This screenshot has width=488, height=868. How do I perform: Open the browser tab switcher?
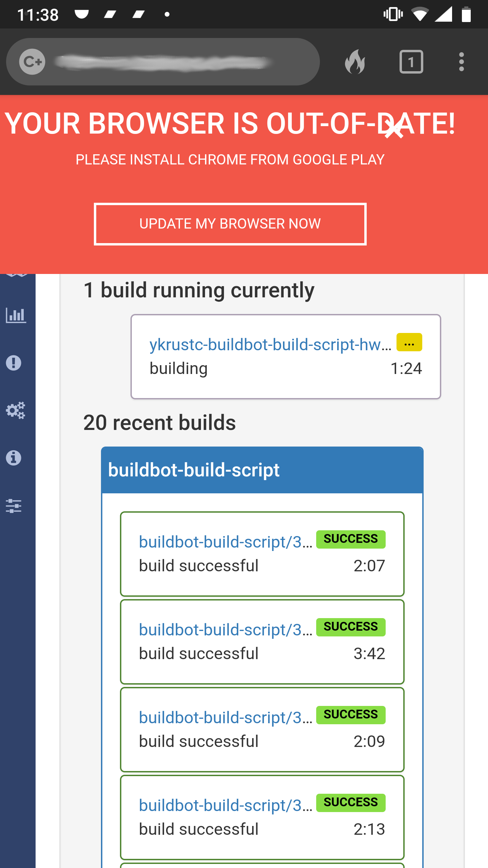pyautogui.click(x=412, y=62)
